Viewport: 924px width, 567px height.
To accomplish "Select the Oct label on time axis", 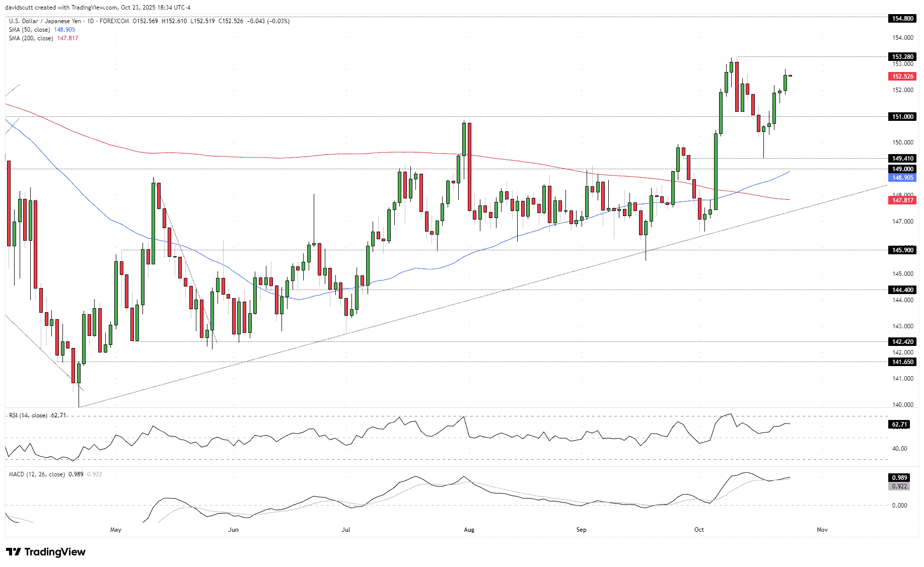I will tap(699, 530).
